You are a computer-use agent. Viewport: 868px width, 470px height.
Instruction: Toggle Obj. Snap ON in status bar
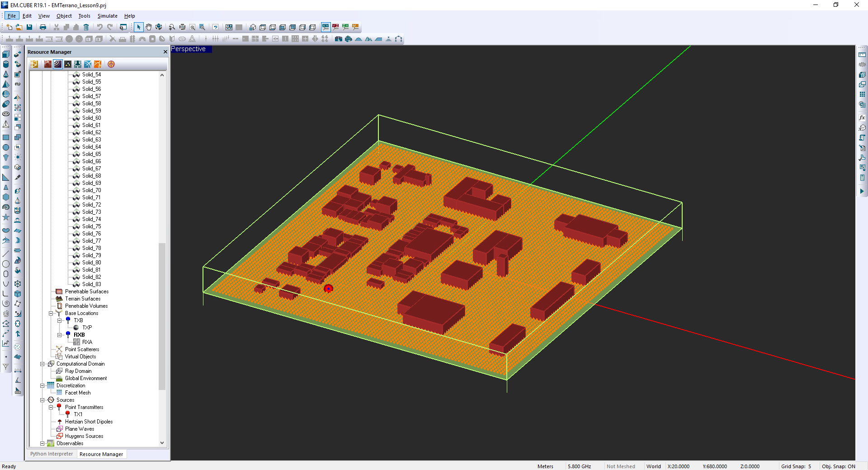tap(838, 466)
